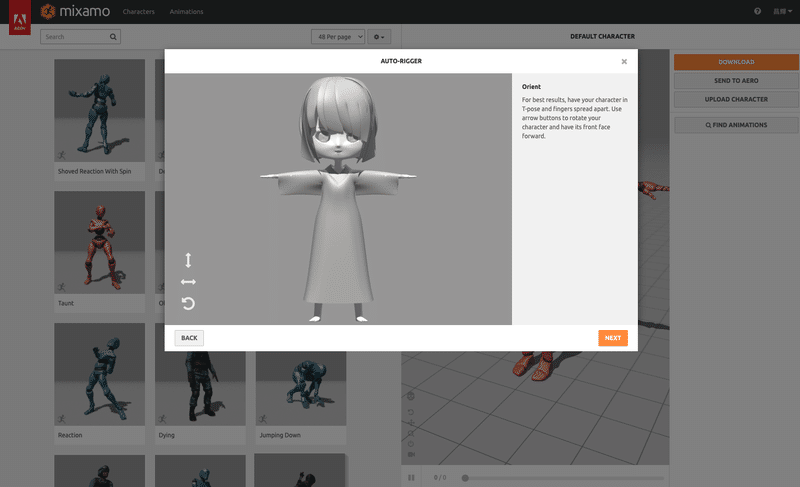The image size is (800, 487).
Task: Open the user account dropdown
Action: (x=782, y=11)
